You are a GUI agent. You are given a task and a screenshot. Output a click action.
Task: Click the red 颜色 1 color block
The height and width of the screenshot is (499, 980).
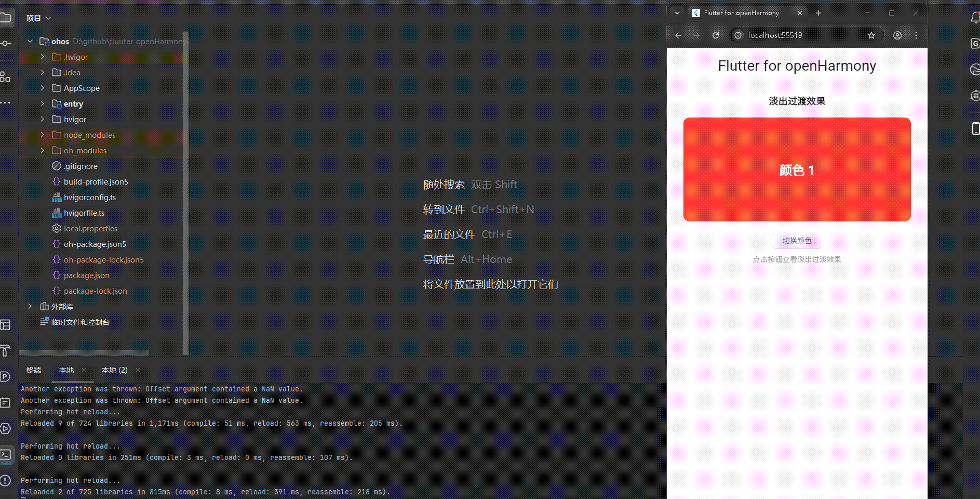click(x=796, y=169)
